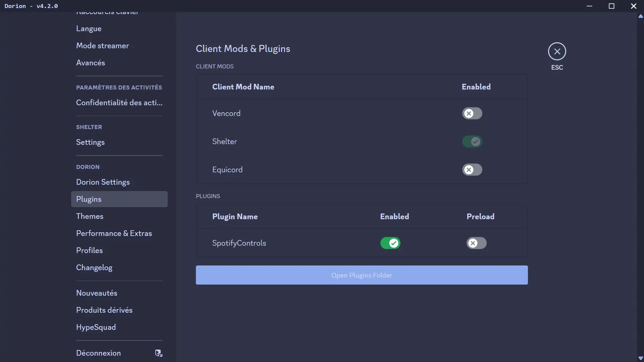The width and height of the screenshot is (644, 362).
Task: Open Dorion Settings page
Action: pyautogui.click(x=119, y=182)
